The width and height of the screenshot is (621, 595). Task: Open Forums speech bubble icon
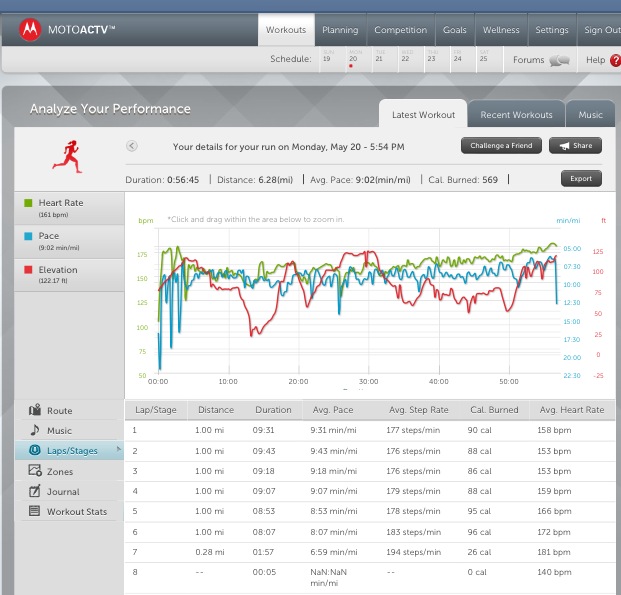pyautogui.click(x=559, y=60)
